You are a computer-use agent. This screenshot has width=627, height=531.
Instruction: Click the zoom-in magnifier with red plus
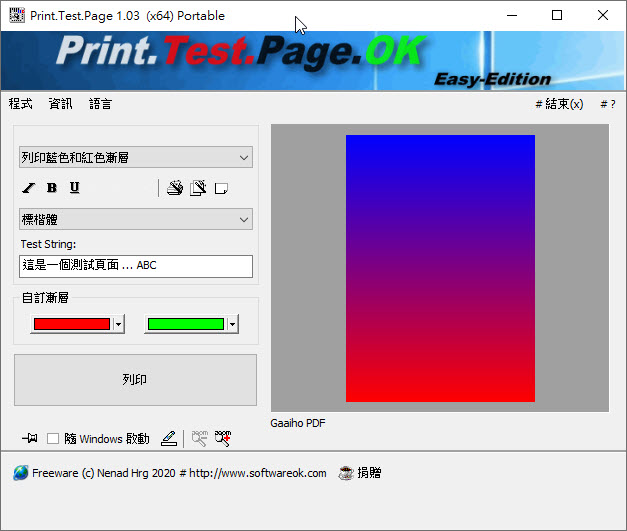(x=223, y=438)
